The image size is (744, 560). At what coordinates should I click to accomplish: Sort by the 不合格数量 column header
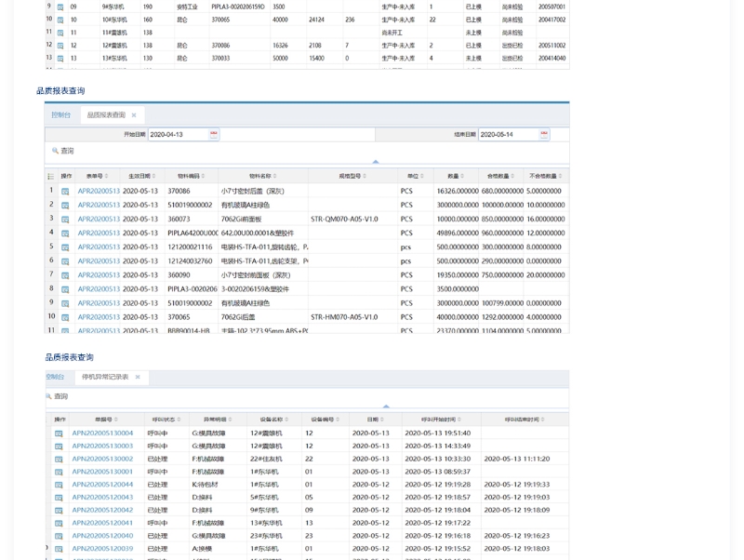pyautogui.click(x=546, y=176)
